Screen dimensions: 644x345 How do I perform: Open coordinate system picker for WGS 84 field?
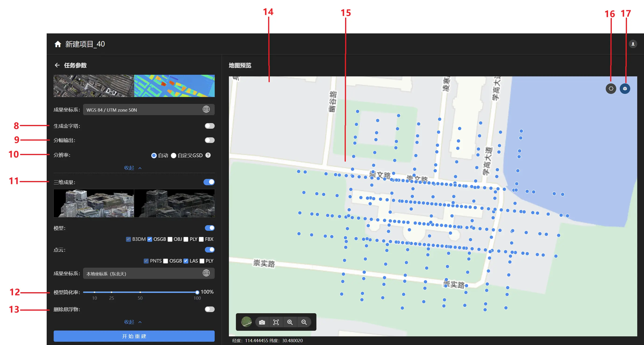point(206,109)
